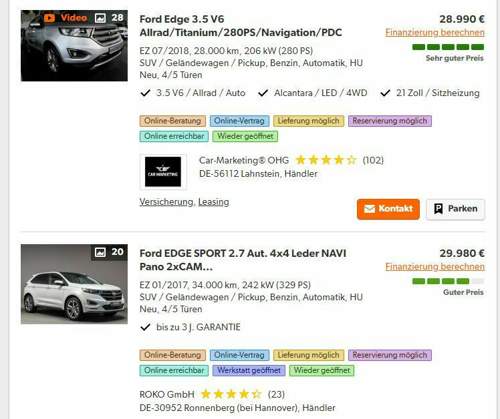The image size is (500, 419).
Task: Click the Video play icon on first listing
Action: (49, 18)
